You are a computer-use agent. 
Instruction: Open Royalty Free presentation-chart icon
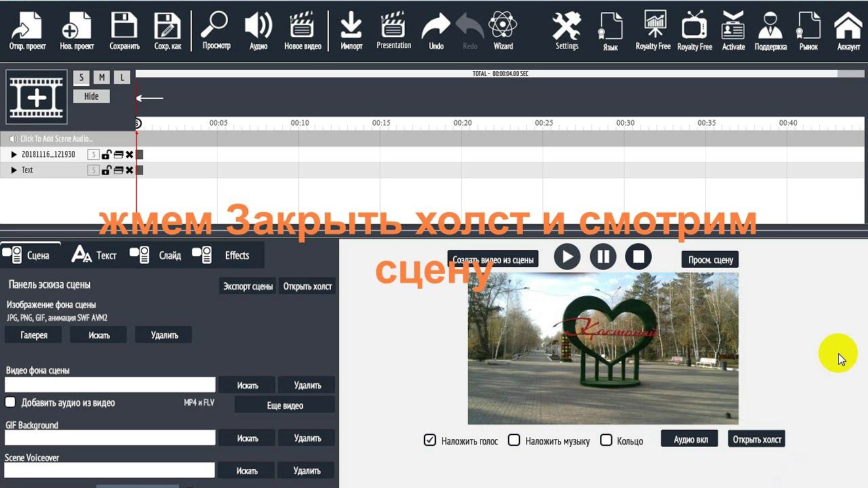coord(653,31)
